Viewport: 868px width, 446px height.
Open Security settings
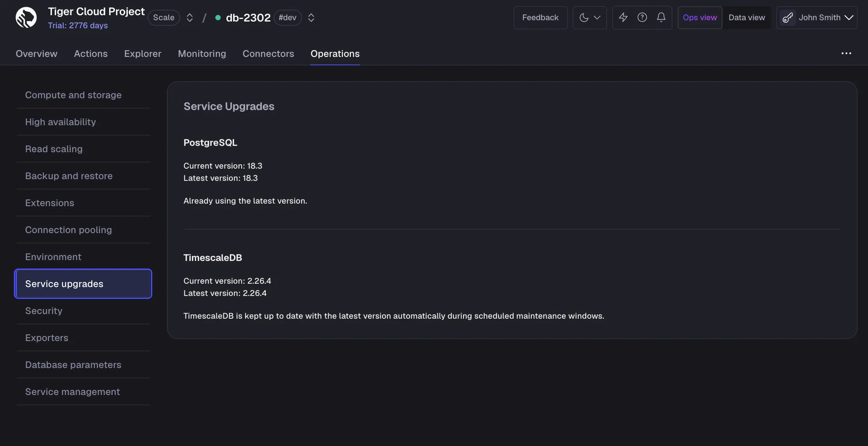coord(84,311)
